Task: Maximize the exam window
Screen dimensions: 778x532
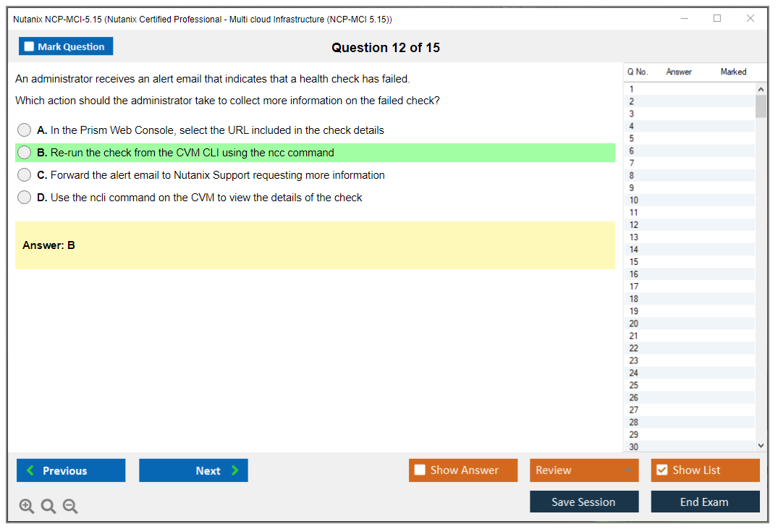Action: [x=717, y=19]
